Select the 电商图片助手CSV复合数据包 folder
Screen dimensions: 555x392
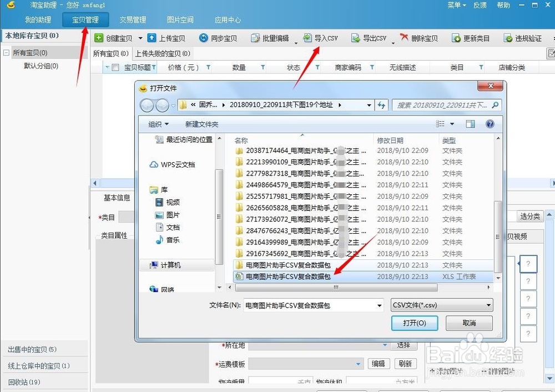[363, 265]
